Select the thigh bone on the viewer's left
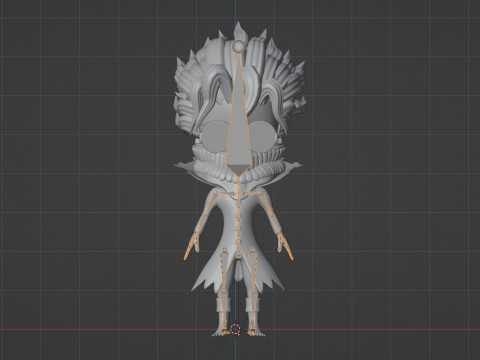Viewport: 480px width, 360px height. tap(224, 269)
